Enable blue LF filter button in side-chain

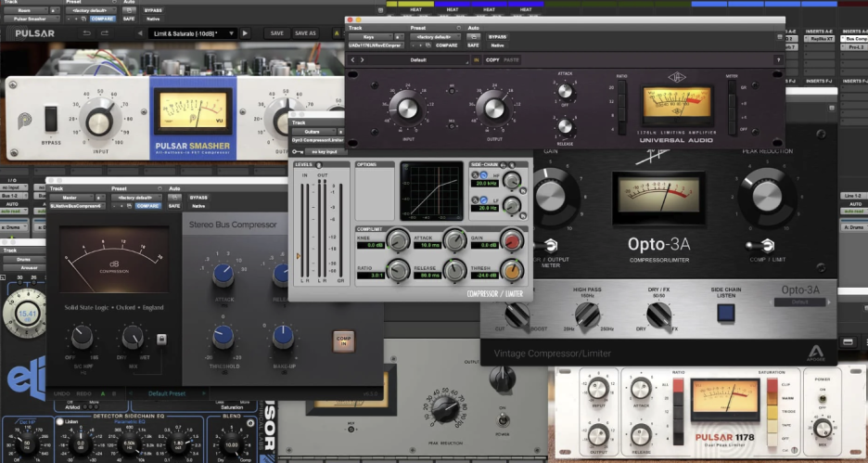(x=483, y=199)
